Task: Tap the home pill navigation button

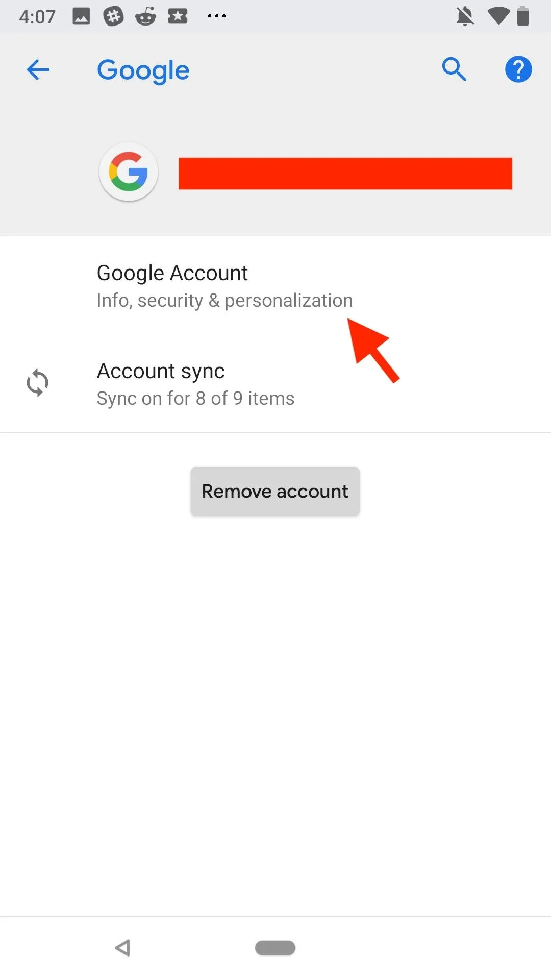Action: pos(275,948)
